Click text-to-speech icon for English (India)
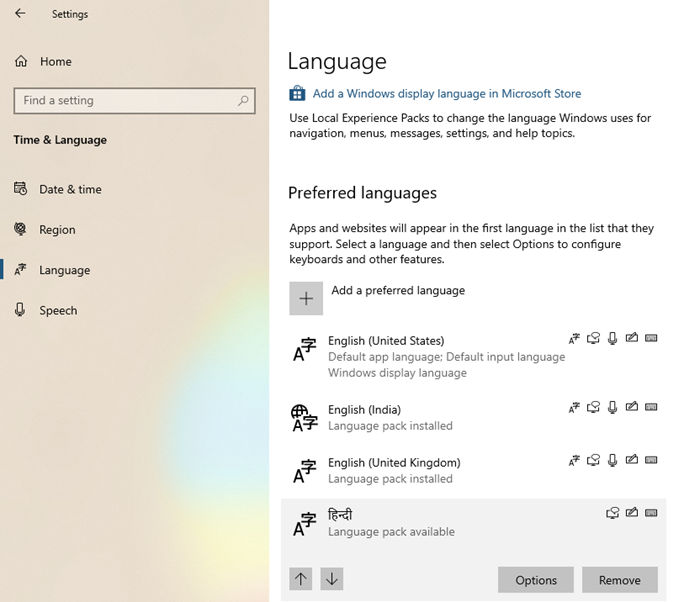The height and width of the screenshot is (602, 700). tap(593, 407)
